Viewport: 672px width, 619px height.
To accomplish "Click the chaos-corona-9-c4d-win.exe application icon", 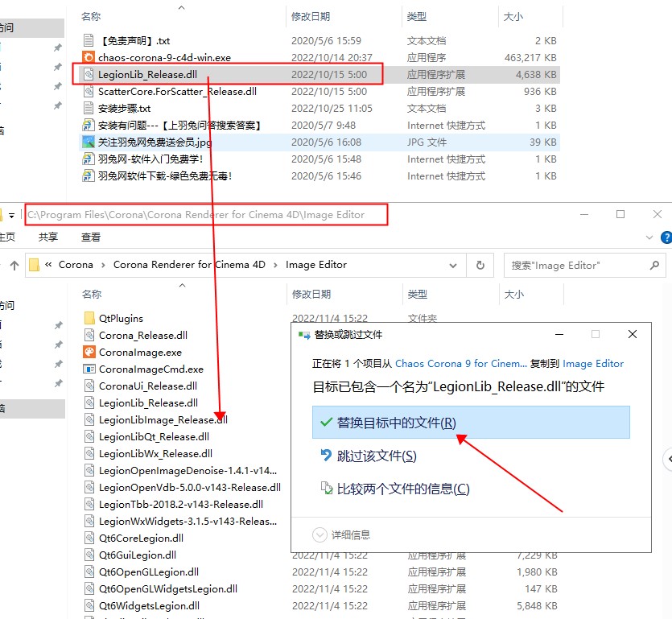I will (89, 57).
